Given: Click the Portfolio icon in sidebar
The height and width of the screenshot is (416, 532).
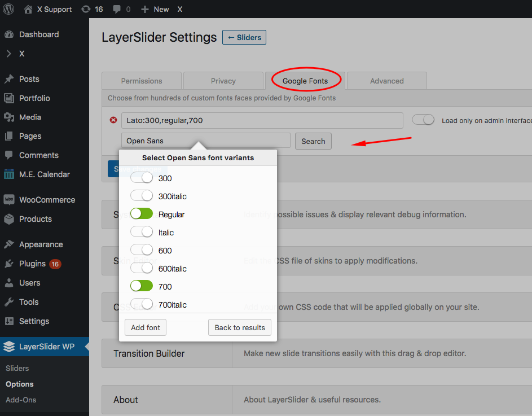Looking at the screenshot, I should tap(9, 98).
